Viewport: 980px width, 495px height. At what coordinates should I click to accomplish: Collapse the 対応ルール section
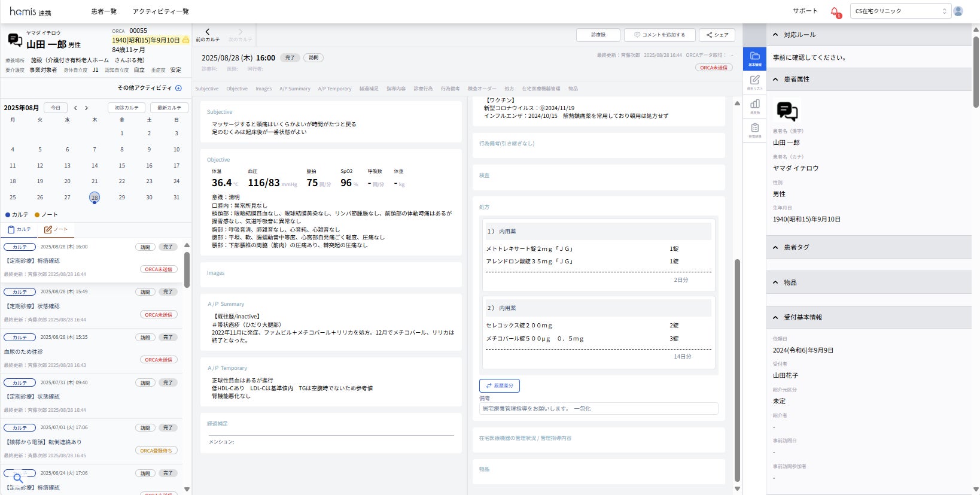coord(775,35)
